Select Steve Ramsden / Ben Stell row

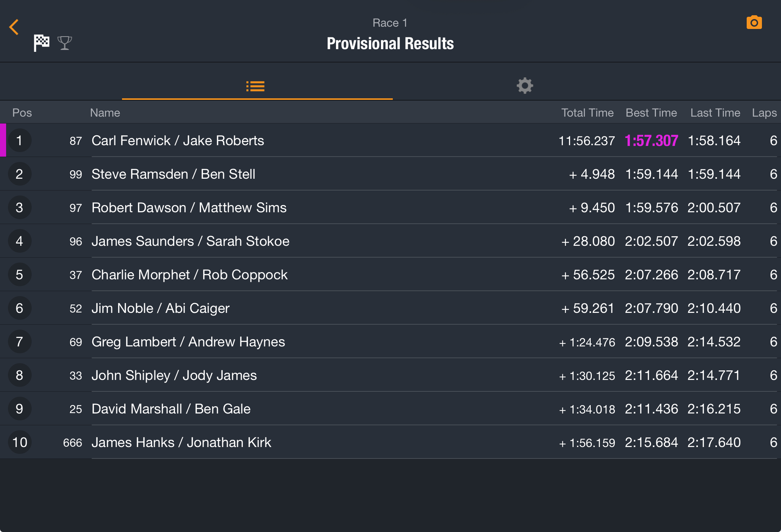[x=390, y=174]
